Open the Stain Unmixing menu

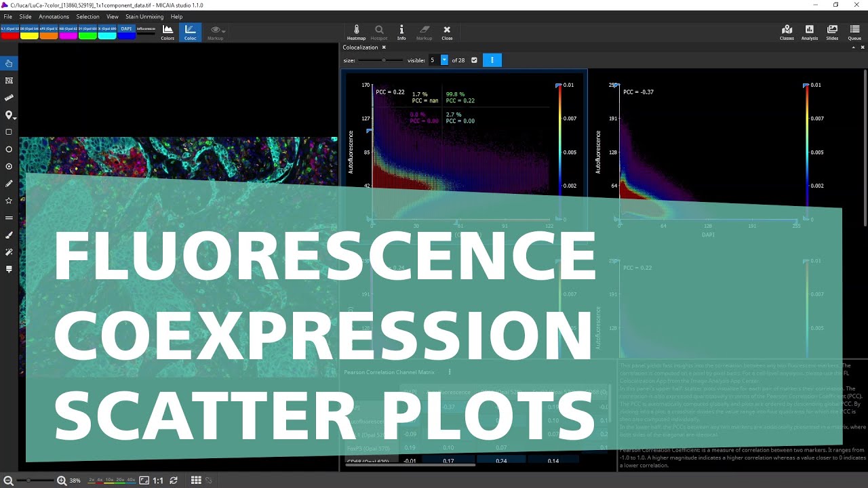(144, 16)
